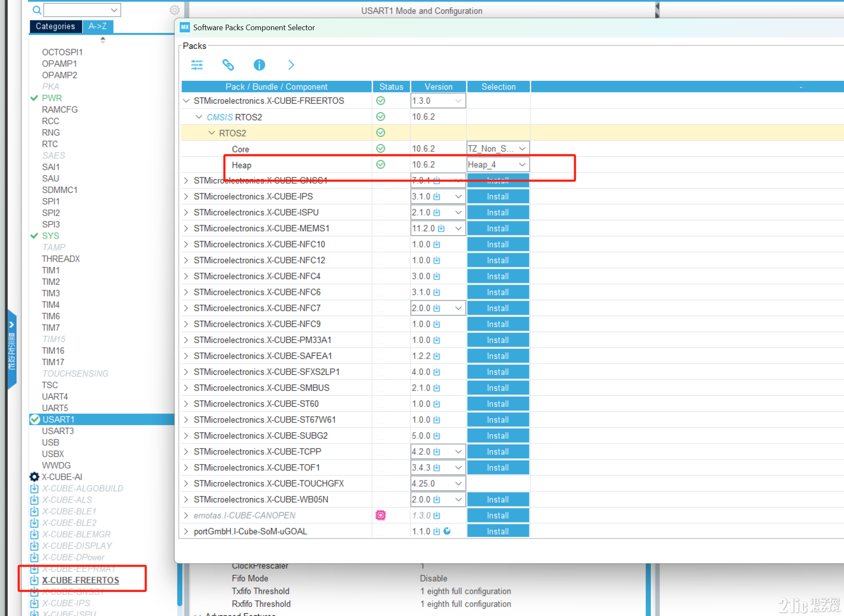Image resolution: width=844 pixels, height=616 pixels.
Task: Click the search magnifier icon
Action: pos(37,10)
